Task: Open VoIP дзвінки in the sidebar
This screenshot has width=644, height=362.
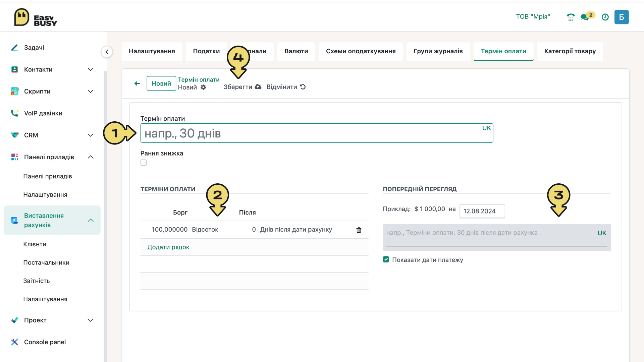Action: 43,113
